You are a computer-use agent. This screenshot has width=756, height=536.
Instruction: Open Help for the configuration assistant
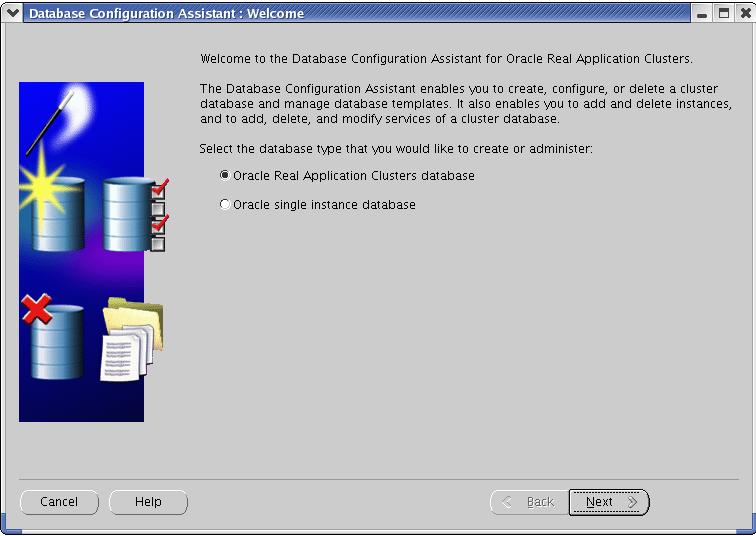coord(148,502)
